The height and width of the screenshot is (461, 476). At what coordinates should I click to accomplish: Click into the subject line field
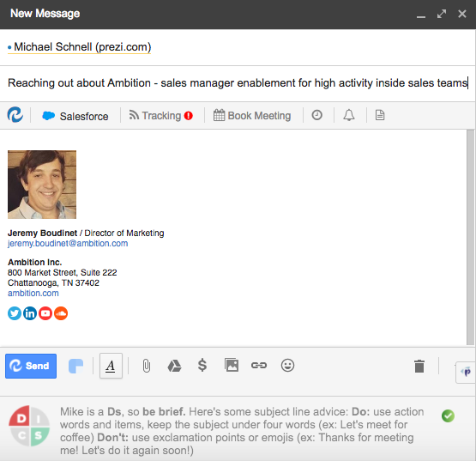(x=238, y=83)
